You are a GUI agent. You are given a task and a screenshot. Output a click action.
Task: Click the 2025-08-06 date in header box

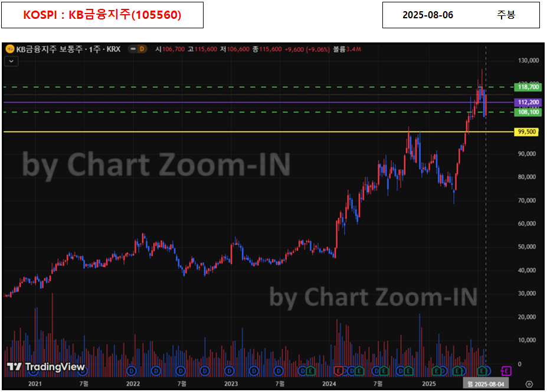point(428,15)
